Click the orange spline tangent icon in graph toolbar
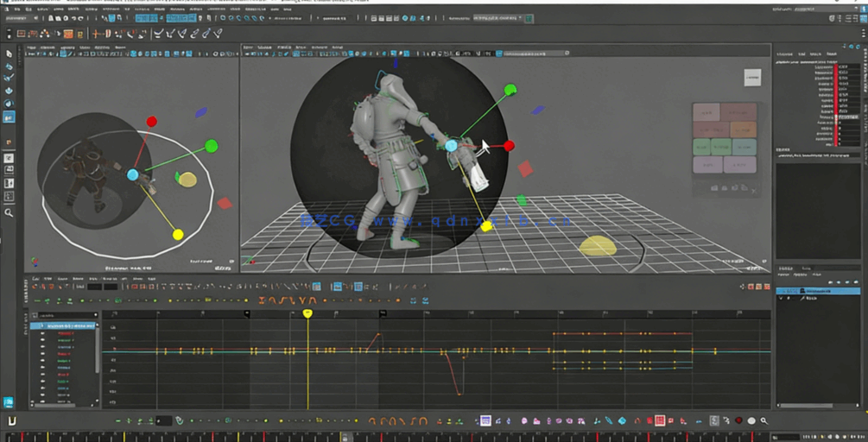 tap(273, 300)
